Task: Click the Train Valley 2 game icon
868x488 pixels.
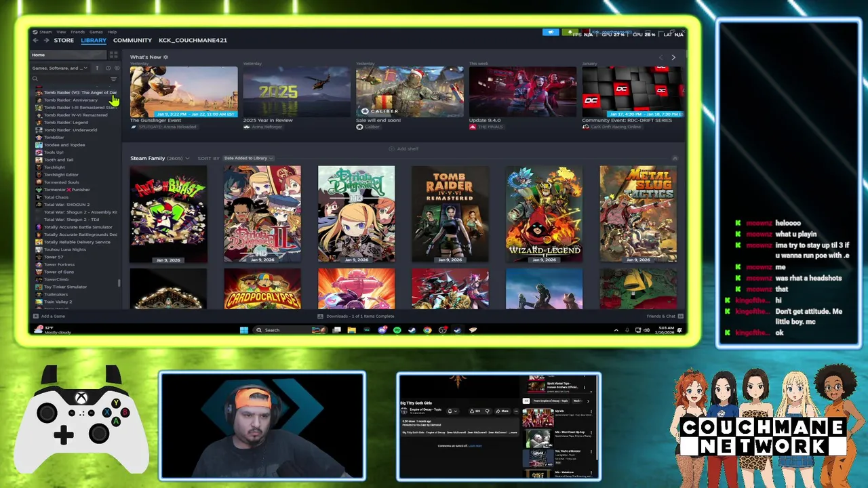Action: (x=39, y=302)
